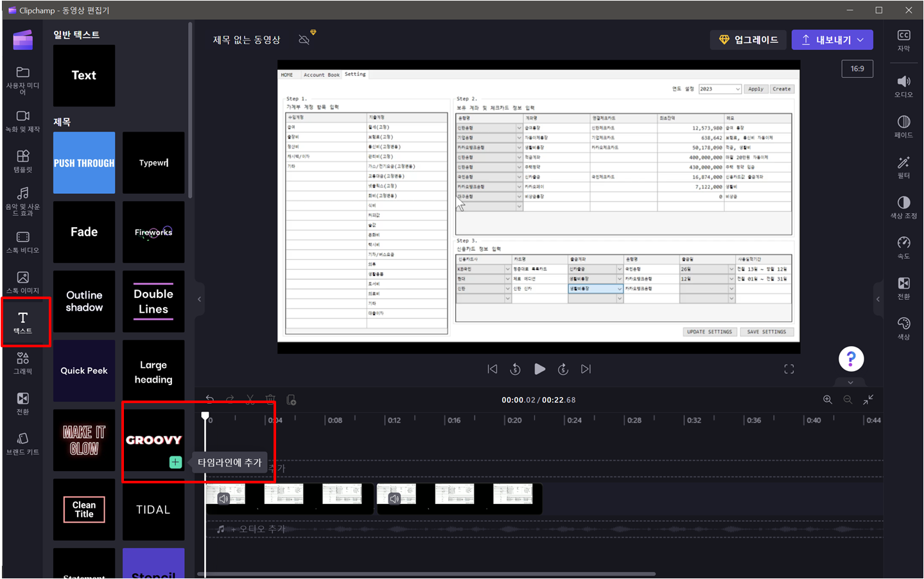
Task: Open the audio panel on right
Action: coord(903,86)
